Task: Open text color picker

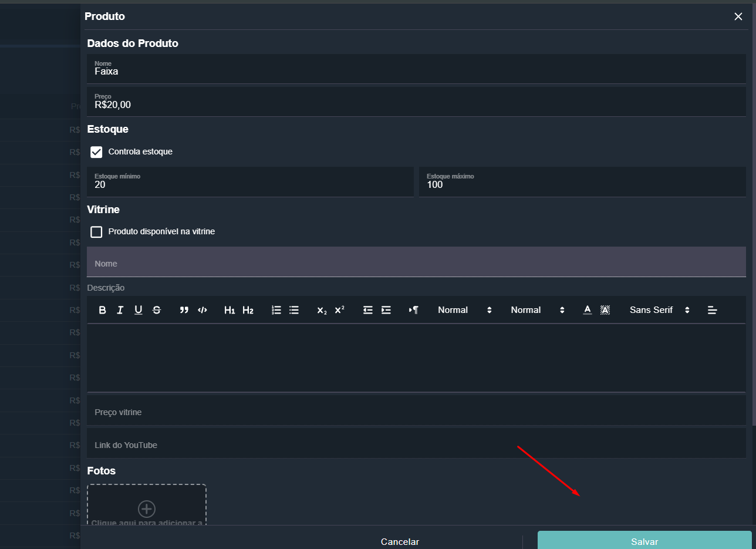Action: (588, 310)
